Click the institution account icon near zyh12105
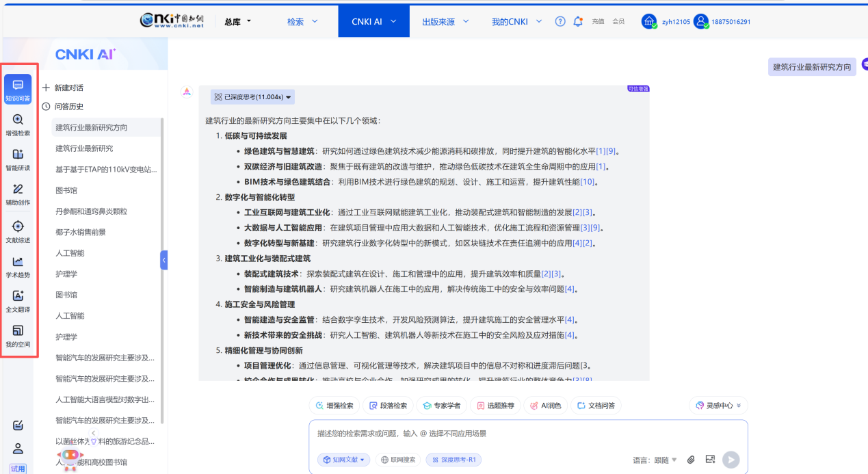Screen dimensions: 868x474 [x=649, y=21]
